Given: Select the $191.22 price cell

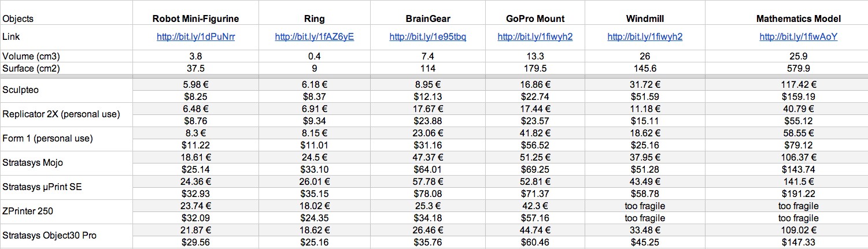Looking at the screenshot, I should pos(798,194).
